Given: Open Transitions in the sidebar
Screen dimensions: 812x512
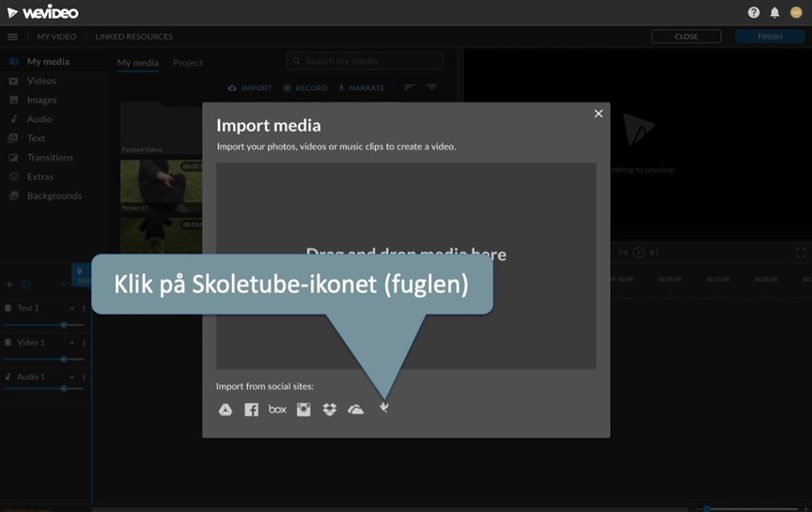Looking at the screenshot, I should click(50, 158).
